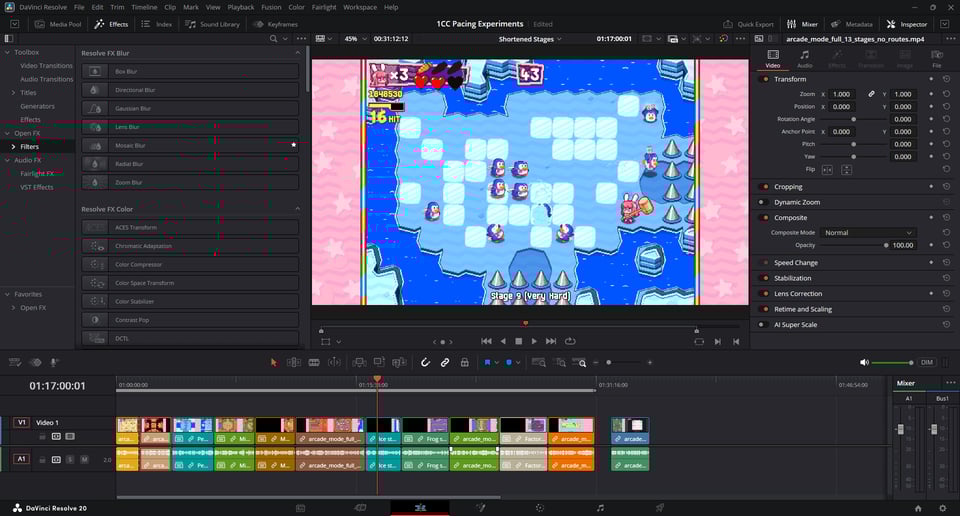Adjust the Opacity slider handle
The image size is (960, 516).
tap(886, 245)
